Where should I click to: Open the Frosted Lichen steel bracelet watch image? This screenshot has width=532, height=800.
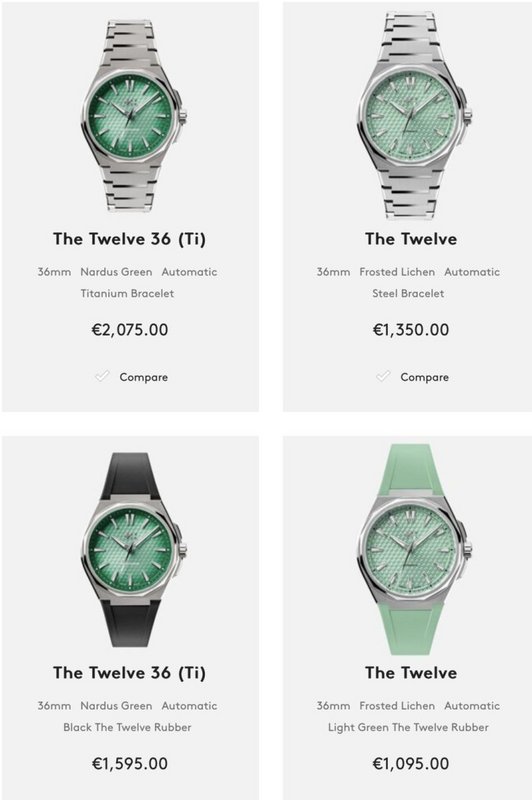[413, 116]
